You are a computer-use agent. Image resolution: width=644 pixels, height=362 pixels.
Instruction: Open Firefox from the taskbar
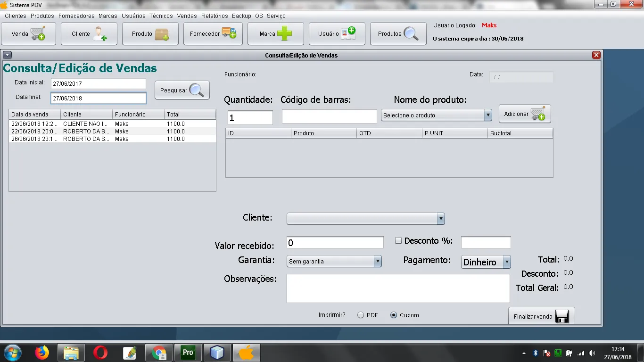[x=42, y=353]
